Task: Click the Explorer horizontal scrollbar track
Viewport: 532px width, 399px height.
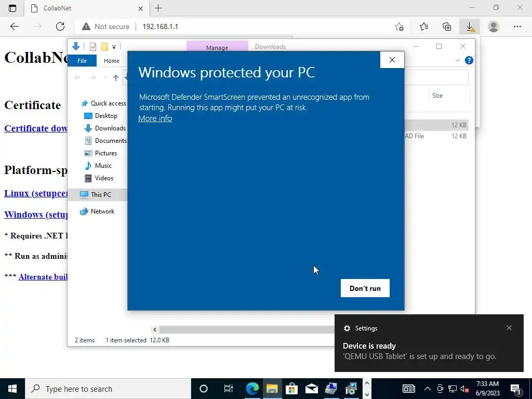Action: [x=246, y=329]
